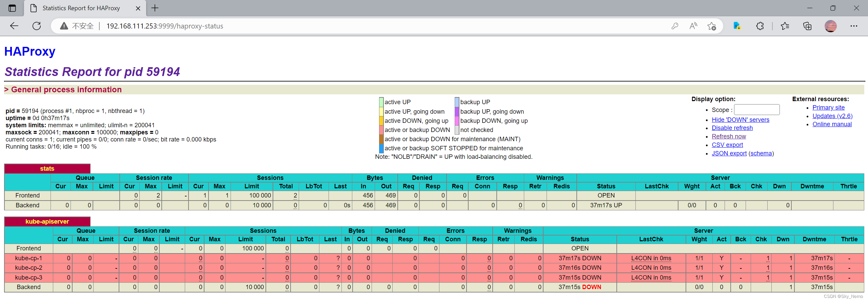Click the uptime line in process information
The width and height of the screenshot is (868, 302).
(38, 118)
